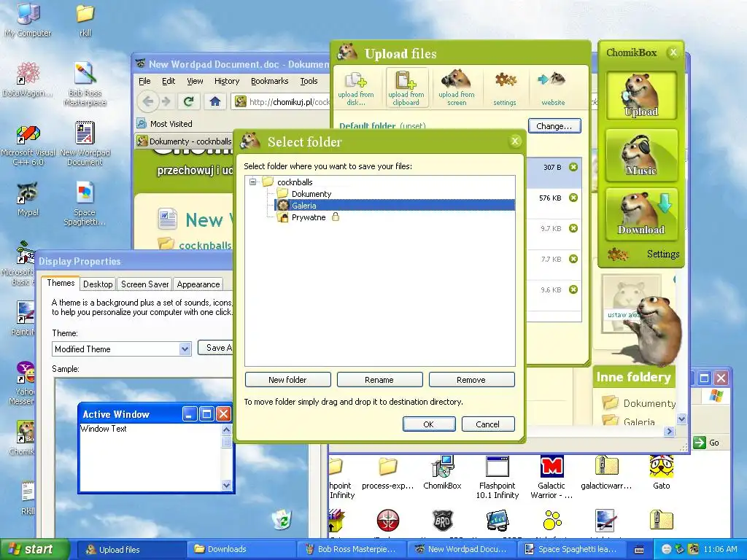Click Change... default folder button
This screenshot has height=560, width=747.
(x=554, y=126)
